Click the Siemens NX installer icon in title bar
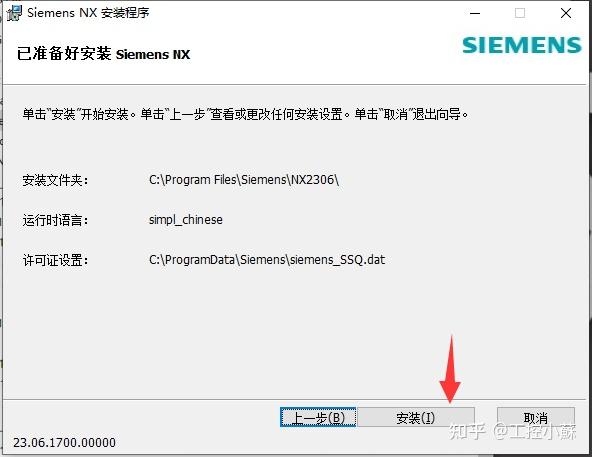Viewport: 592px width, 457px height. click(14, 13)
